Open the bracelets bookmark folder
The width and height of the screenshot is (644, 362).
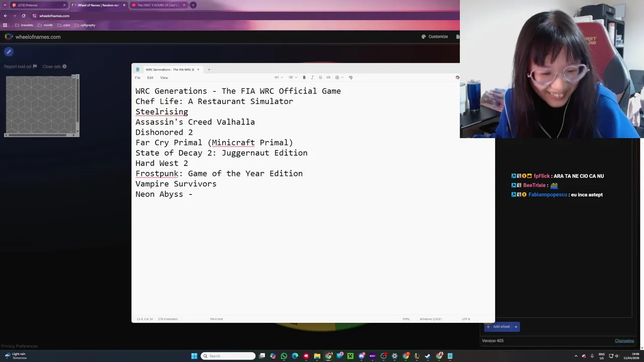click(x=24, y=25)
